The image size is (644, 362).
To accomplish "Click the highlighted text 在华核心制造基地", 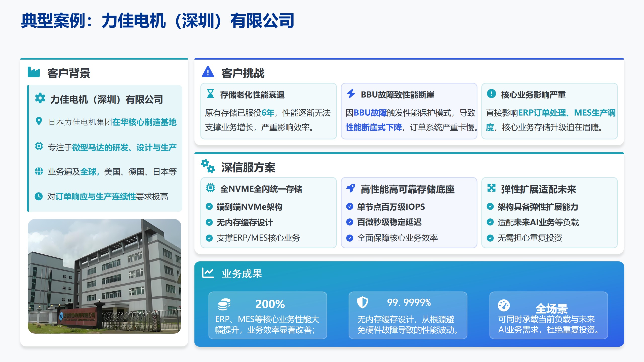I will [x=144, y=122].
